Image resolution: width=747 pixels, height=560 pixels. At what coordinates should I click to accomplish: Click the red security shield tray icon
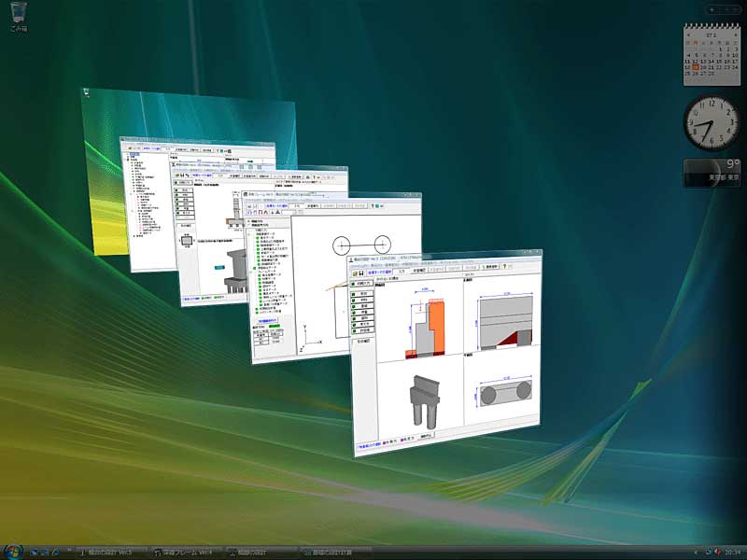[718, 553]
